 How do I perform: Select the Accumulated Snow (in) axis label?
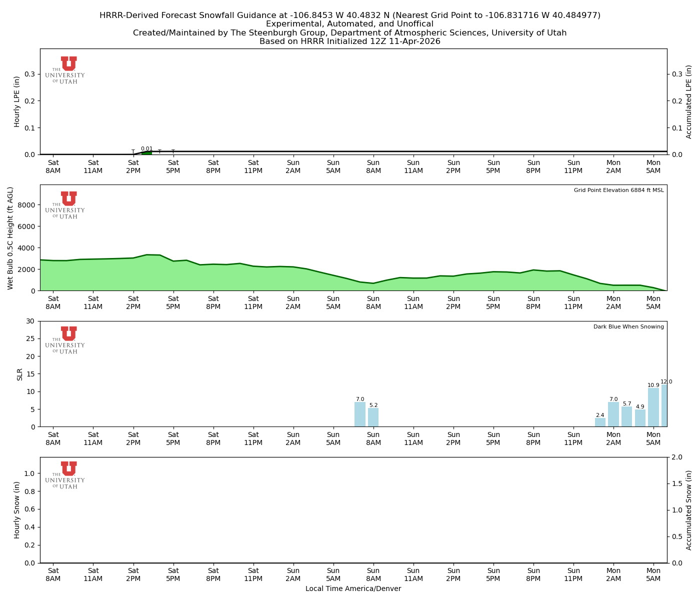point(689,510)
